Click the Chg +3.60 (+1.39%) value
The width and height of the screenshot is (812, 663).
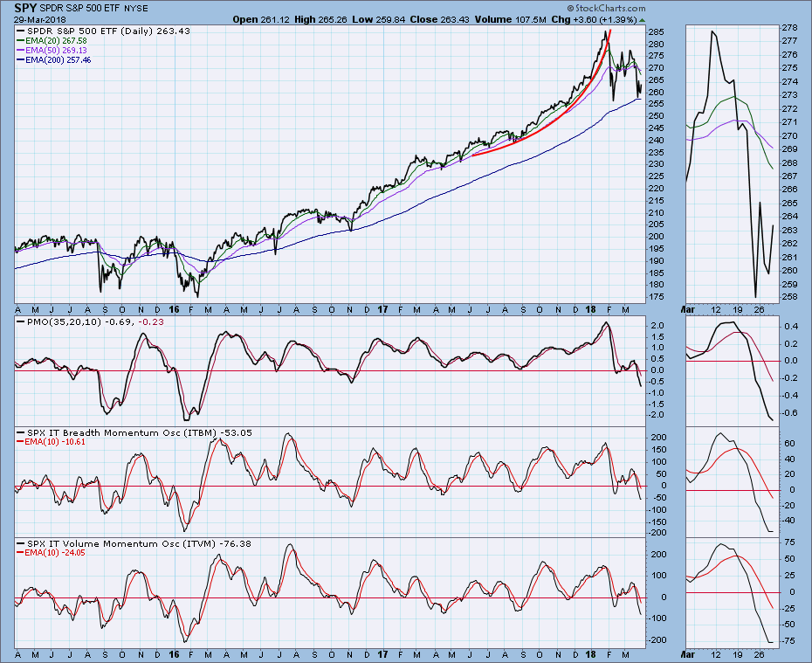[x=594, y=20]
